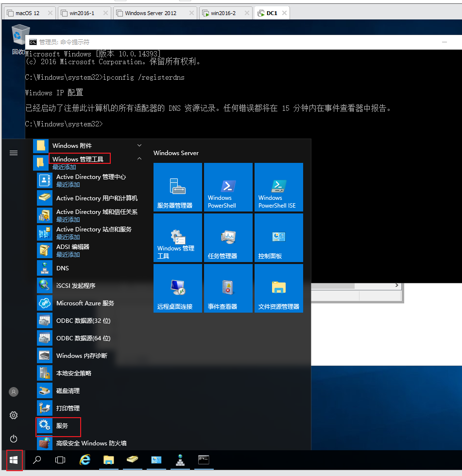Open the power options button
462x476 pixels.
tap(14, 439)
